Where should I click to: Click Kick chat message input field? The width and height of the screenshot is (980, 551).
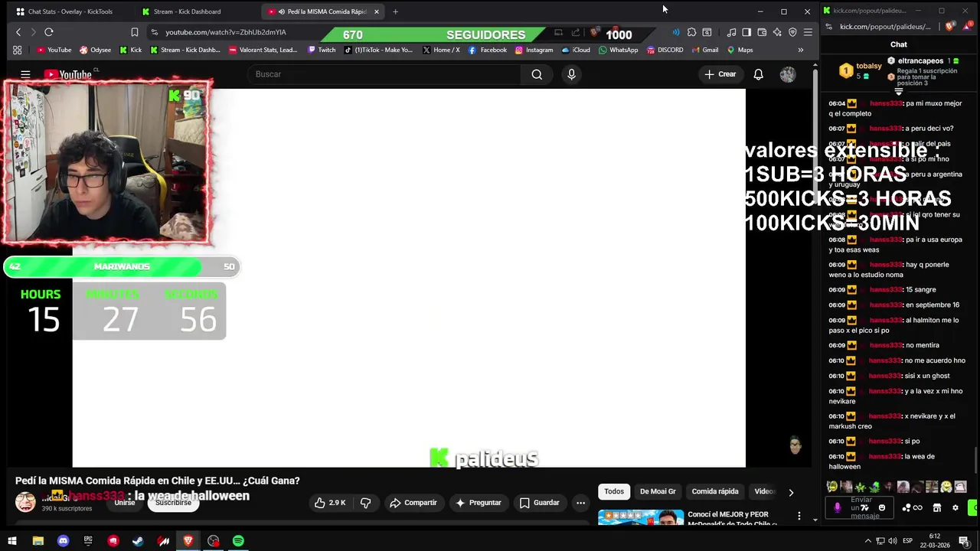(860, 507)
